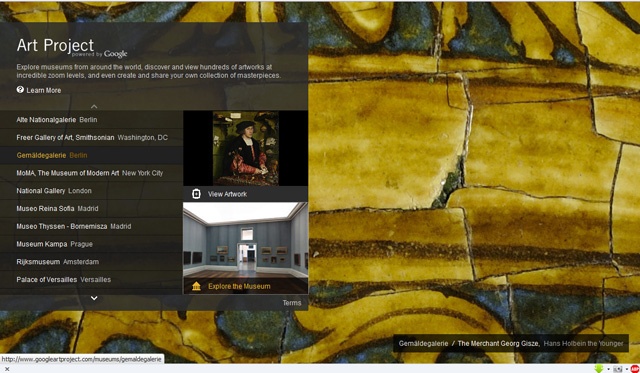
Task: Close the status bar with X icon
Action: point(7,369)
